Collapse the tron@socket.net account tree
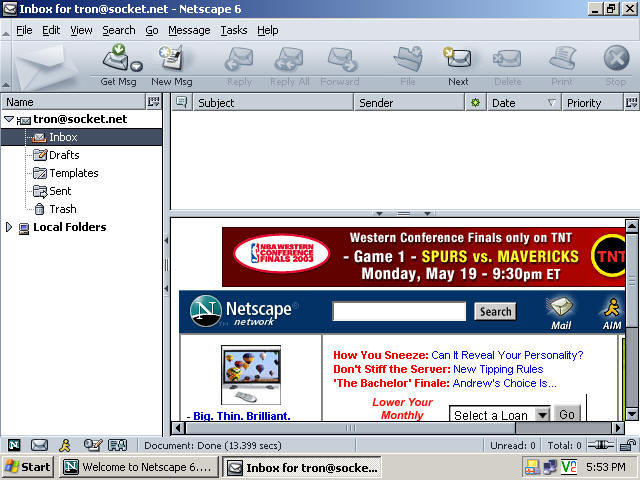This screenshot has height=480, width=640. pyautogui.click(x=9, y=119)
